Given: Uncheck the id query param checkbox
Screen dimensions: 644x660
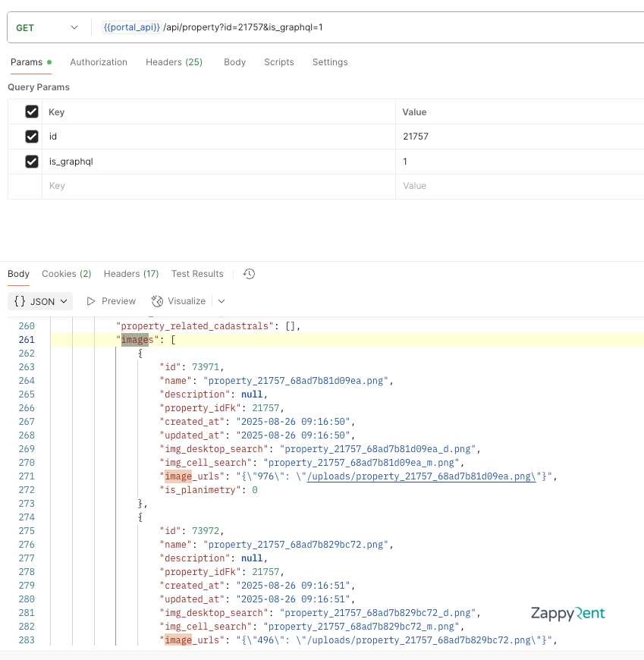Looking at the screenshot, I should pos(32,137).
